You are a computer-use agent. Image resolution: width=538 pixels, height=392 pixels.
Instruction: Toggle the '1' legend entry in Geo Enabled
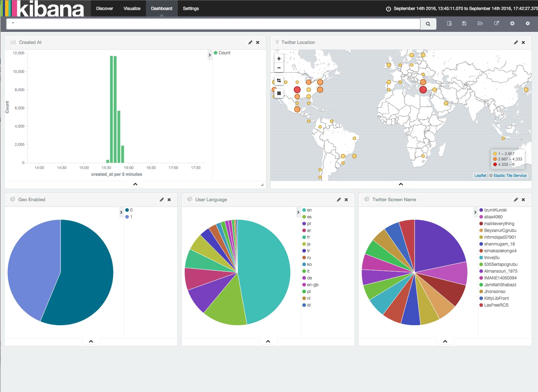click(130, 217)
